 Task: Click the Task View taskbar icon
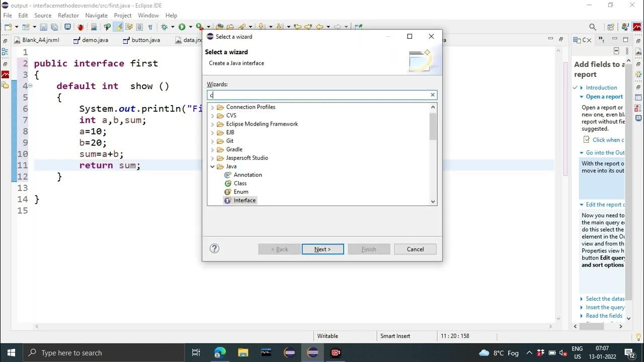pyautogui.click(x=196, y=352)
